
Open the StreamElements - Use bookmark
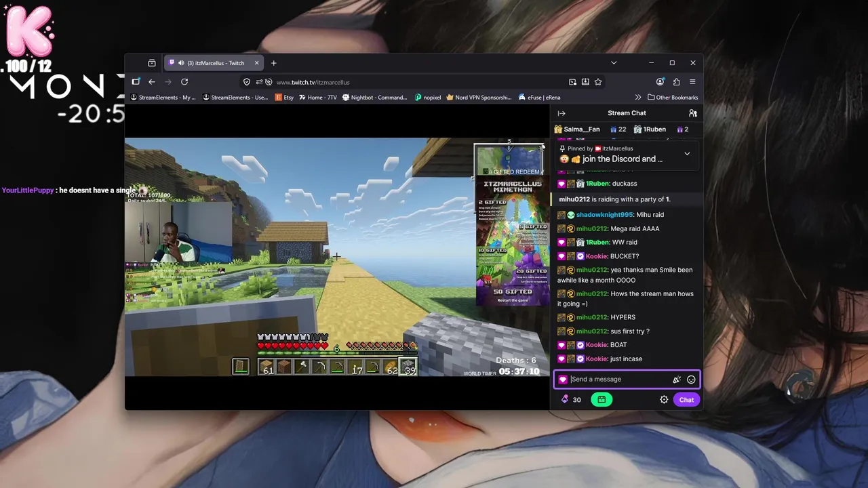click(x=235, y=98)
